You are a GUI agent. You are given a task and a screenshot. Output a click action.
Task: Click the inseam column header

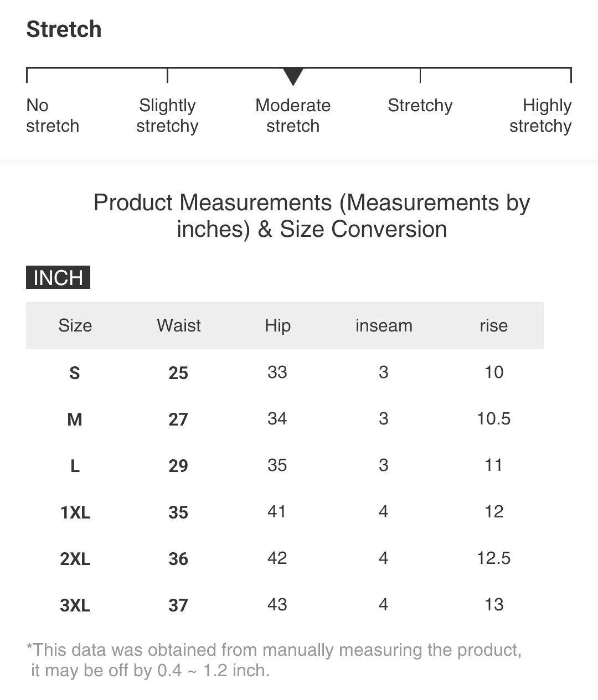[384, 325]
